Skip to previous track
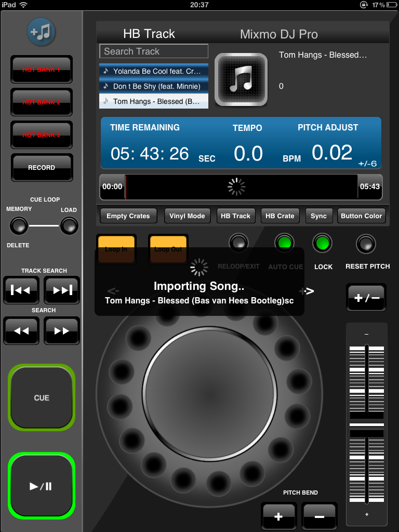Viewport: 399px width, 532px height. click(x=21, y=290)
